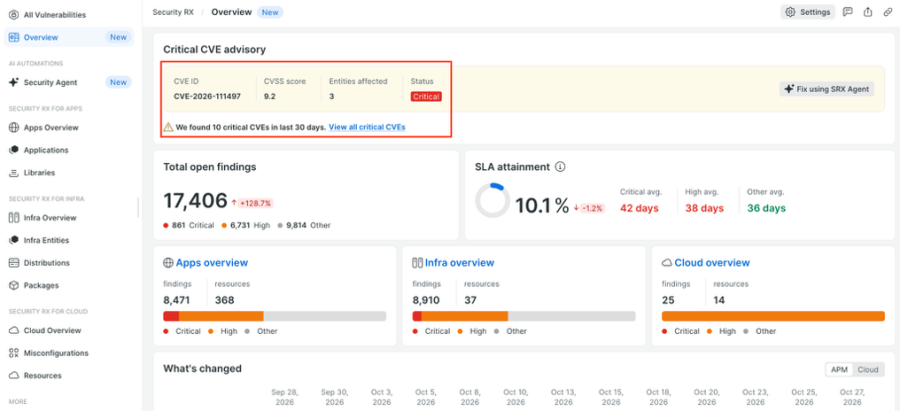Click the 9,814 Other legend entry

pyautogui.click(x=304, y=226)
